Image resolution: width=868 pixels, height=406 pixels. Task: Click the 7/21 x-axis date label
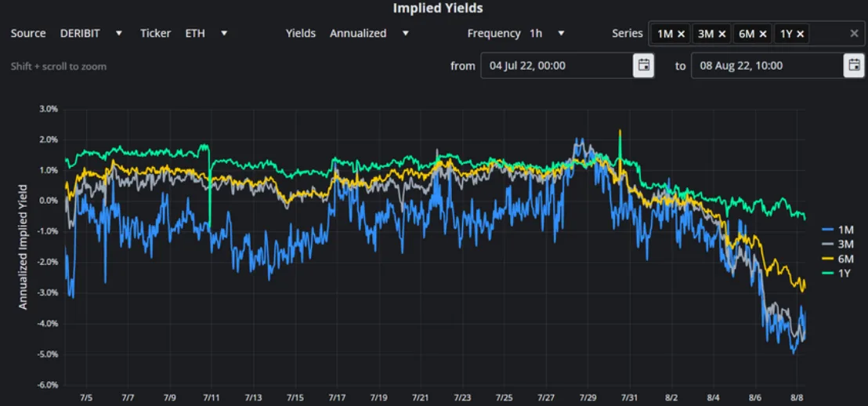click(421, 397)
